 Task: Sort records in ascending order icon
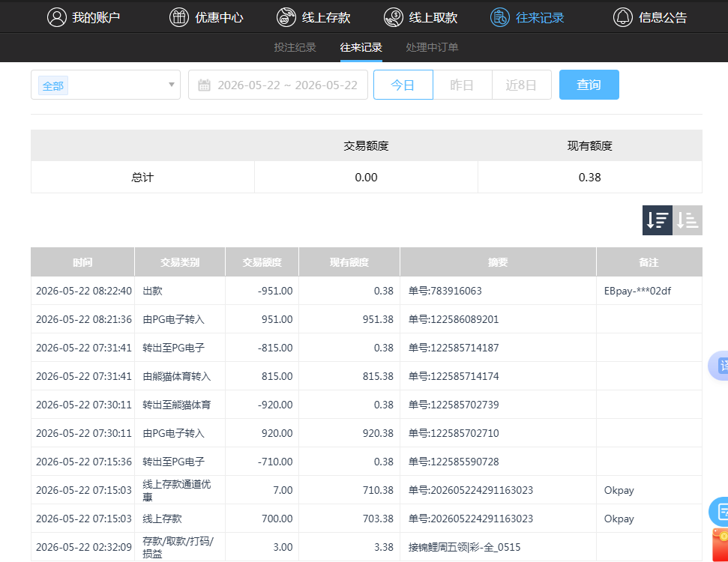[x=688, y=220]
